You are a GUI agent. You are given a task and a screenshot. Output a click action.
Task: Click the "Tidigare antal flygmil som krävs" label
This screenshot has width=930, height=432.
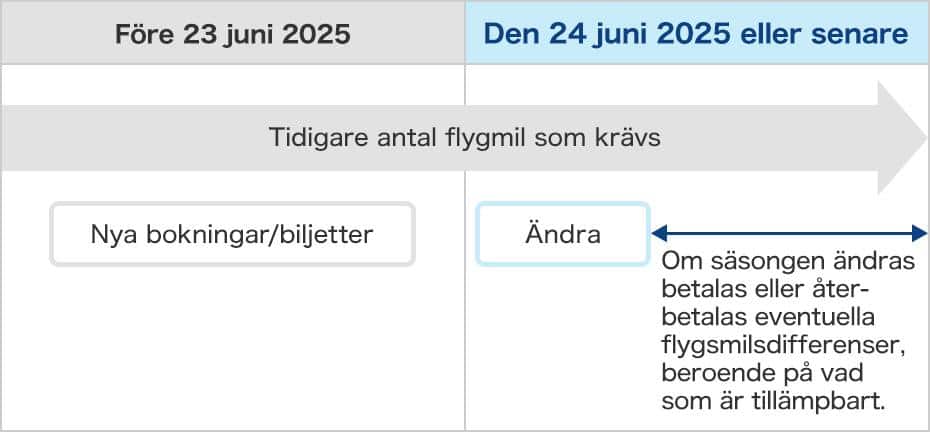(465, 138)
